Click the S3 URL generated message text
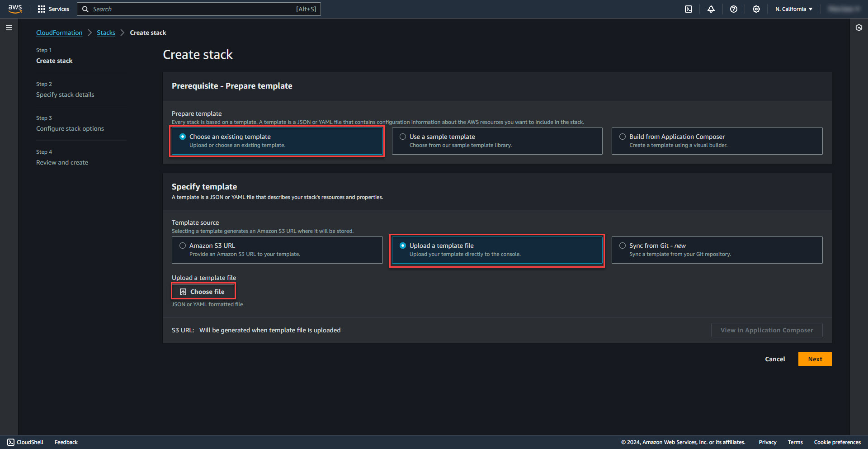 (270, 330)
